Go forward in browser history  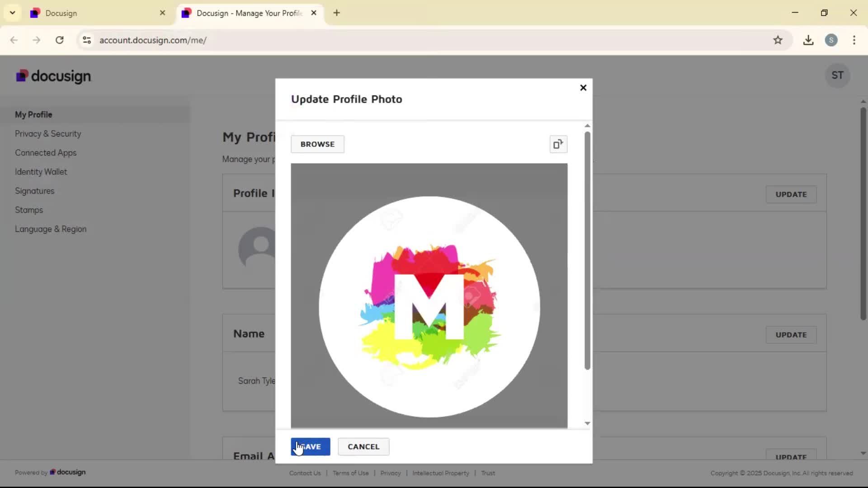(37, 40)
